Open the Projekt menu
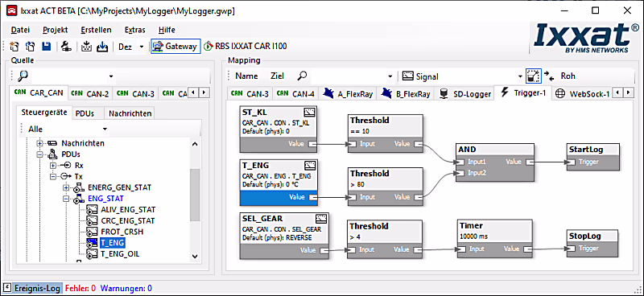Screen dimensions: 644x296 tap(55, 30)
